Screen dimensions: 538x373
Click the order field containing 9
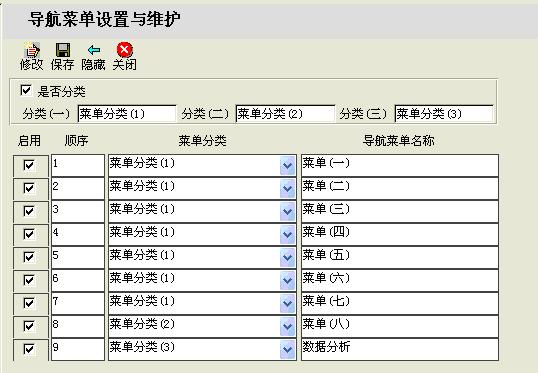pos(78,349)
